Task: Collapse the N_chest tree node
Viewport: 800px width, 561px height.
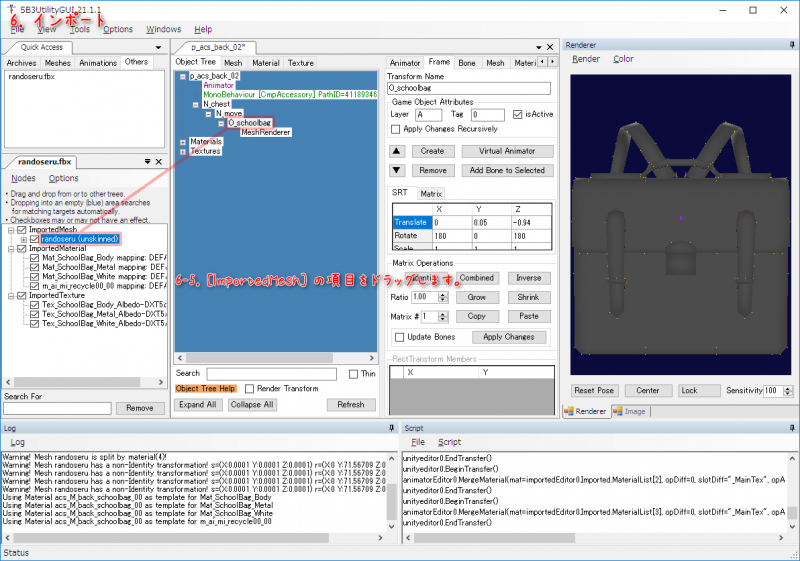Action: tap(195, 103)
